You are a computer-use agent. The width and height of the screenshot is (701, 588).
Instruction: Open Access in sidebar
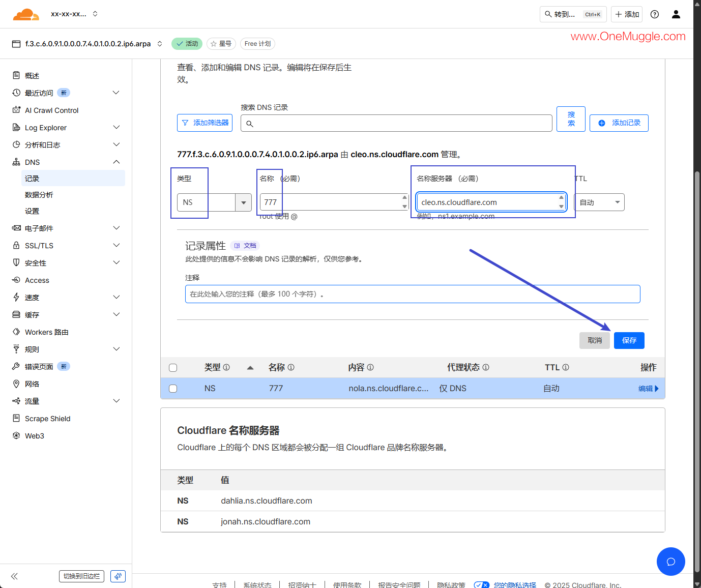[37, 280]
